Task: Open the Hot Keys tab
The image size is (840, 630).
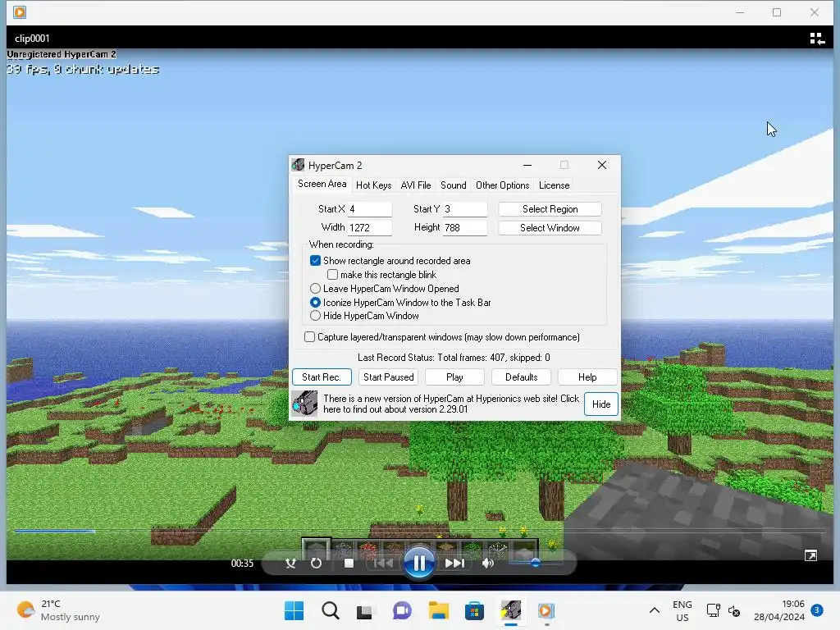Action: click(x=373, y=185)
